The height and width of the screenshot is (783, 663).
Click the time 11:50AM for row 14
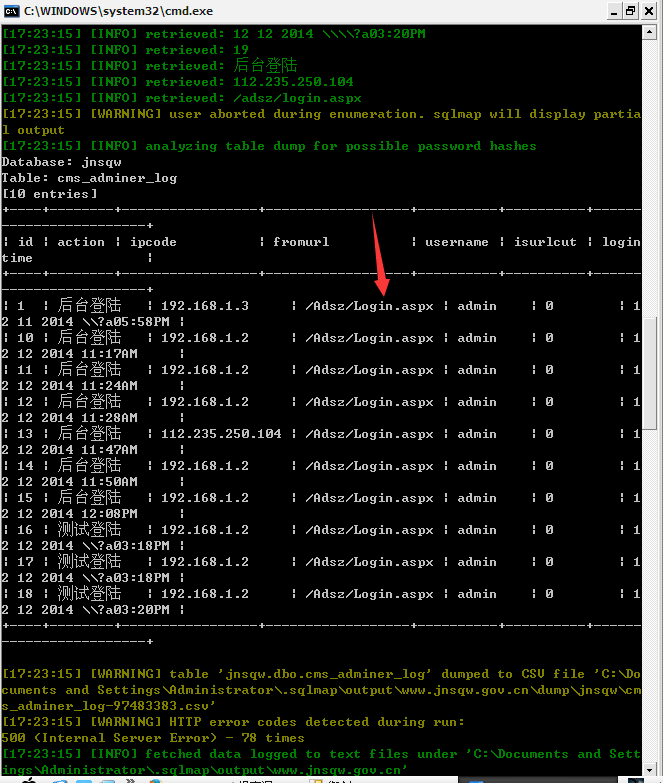click(x=109, y=481)
